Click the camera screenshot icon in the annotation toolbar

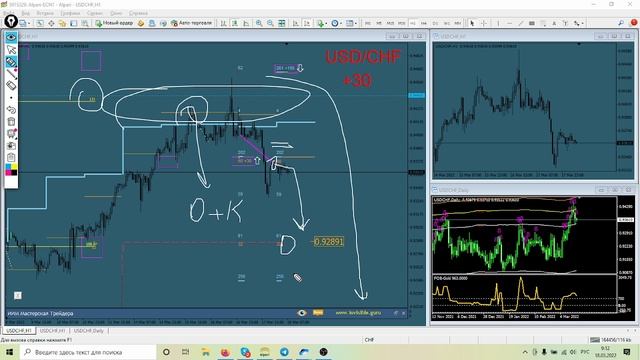pos(11,145)
